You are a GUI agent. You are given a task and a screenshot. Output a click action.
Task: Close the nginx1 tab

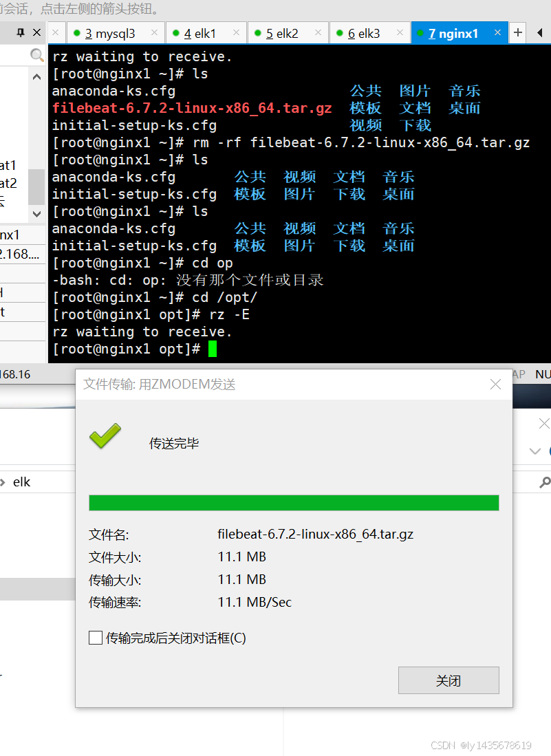pyautogui.click(x=497, y=32)
